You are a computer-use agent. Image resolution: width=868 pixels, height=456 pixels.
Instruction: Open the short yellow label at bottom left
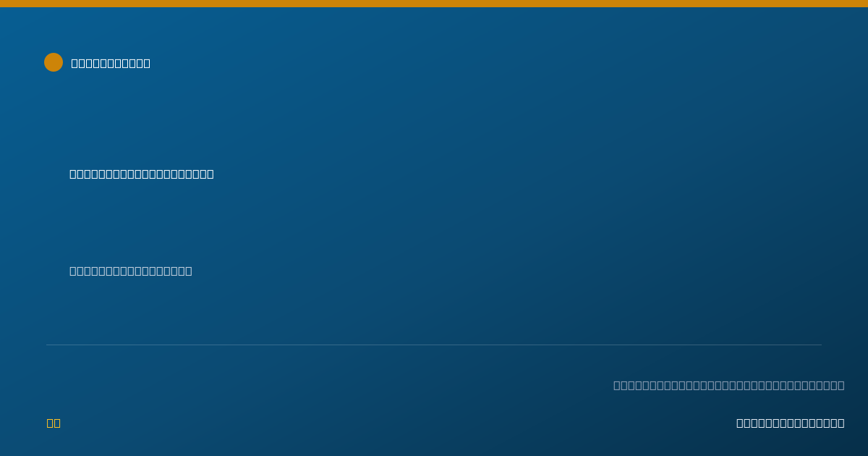[54, 423]
